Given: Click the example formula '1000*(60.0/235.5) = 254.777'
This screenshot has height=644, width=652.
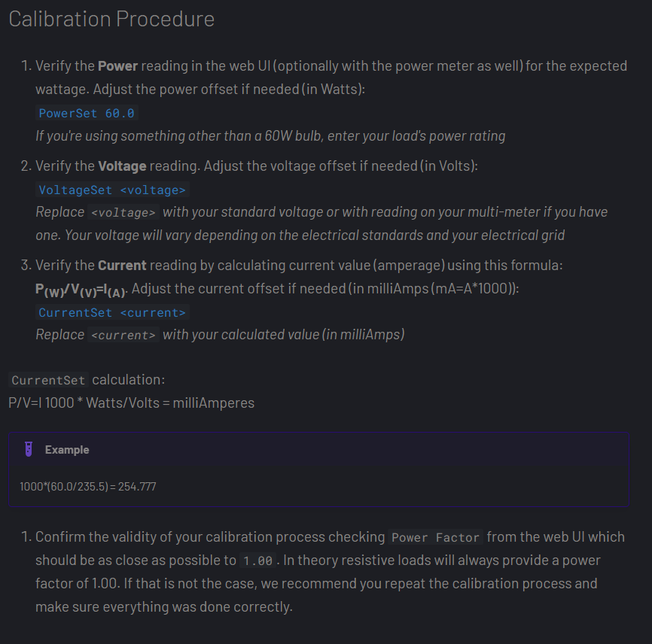Looking at the screenshot, I should coord(88,487).
